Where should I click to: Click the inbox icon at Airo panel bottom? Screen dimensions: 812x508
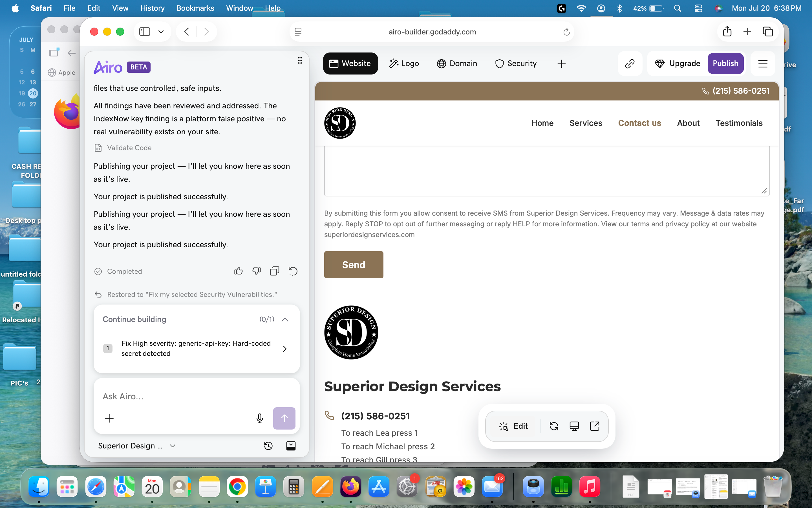(291, 446)
